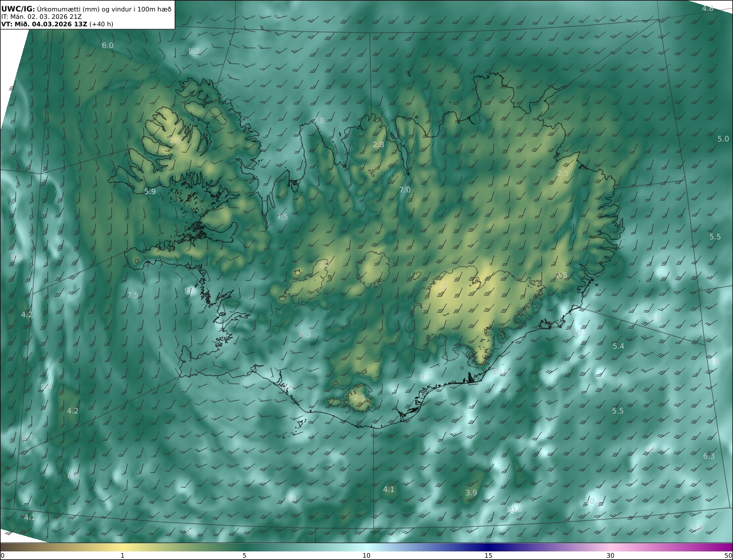The height and width of the screenshot is (560, 733).
Task: Click the 7.8 value label
Action: click(x=318, y=120)
